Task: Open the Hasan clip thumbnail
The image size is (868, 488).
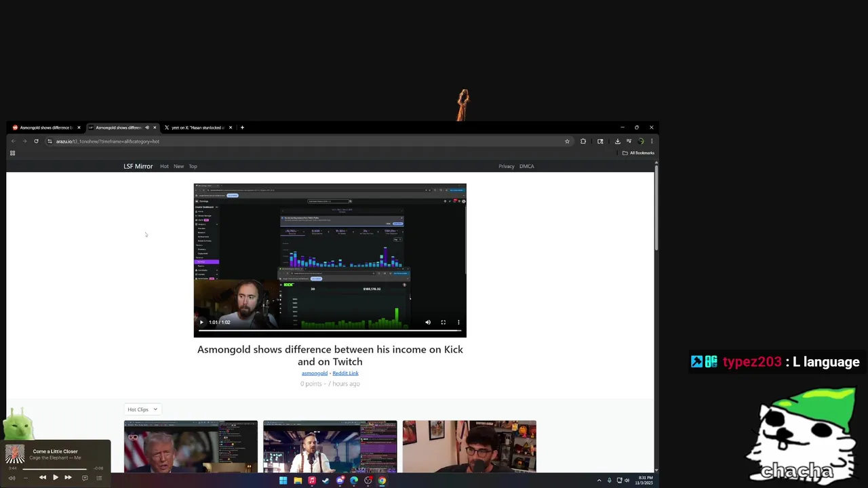Action: point(469,446)
